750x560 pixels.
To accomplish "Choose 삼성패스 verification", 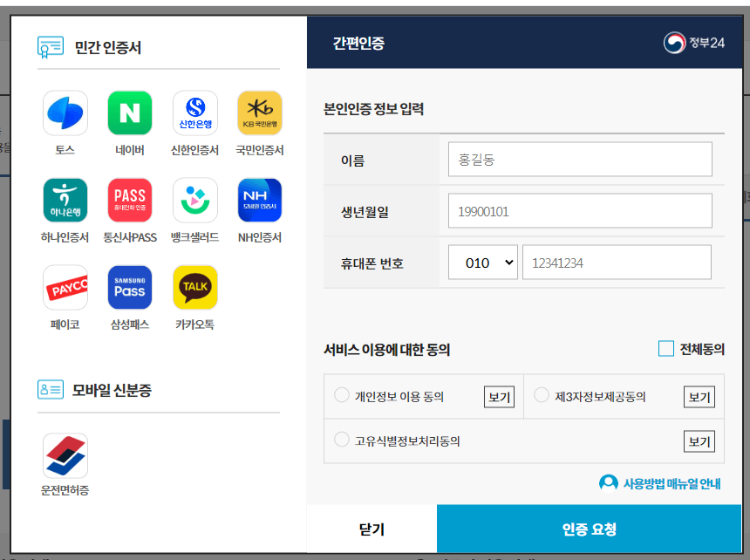I will pyautogui.click(x=129, y=286).
